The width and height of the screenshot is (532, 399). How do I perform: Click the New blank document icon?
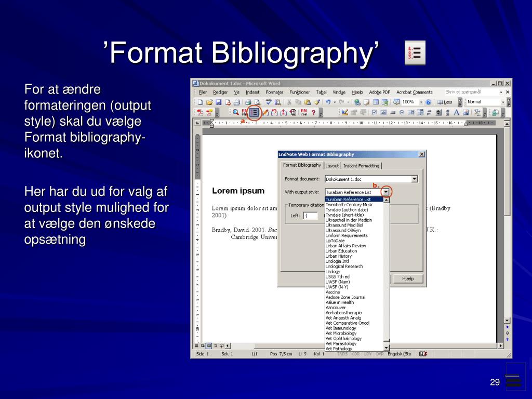(x=201, y=102)
